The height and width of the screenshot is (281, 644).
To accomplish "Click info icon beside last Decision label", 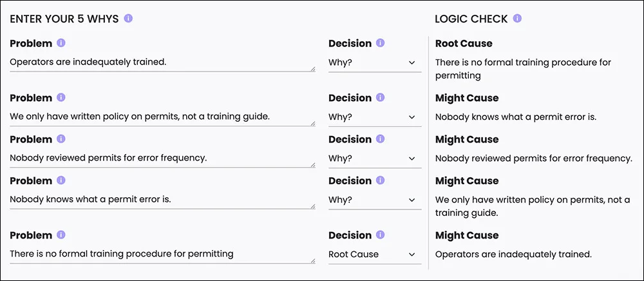I will click(x=380, y=235).
